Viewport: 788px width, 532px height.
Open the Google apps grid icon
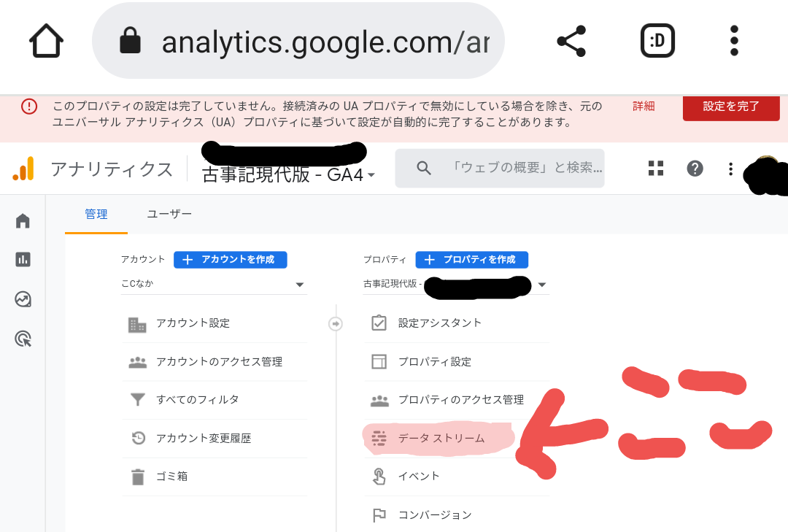point(656,168)
